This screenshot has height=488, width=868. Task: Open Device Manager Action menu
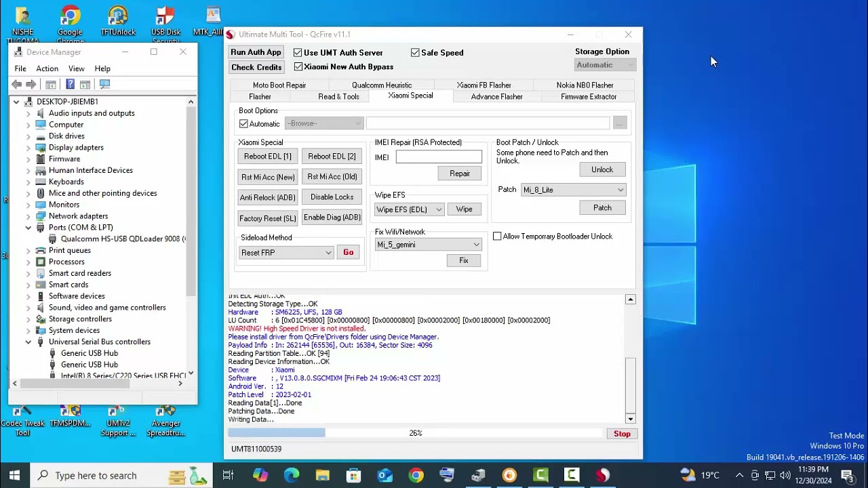coord(47,68)
